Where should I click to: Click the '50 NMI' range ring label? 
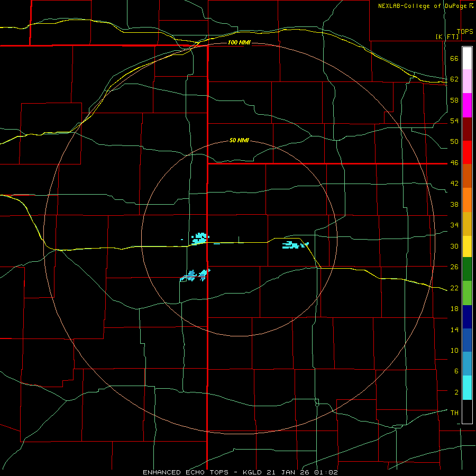[x=239, y=140]
